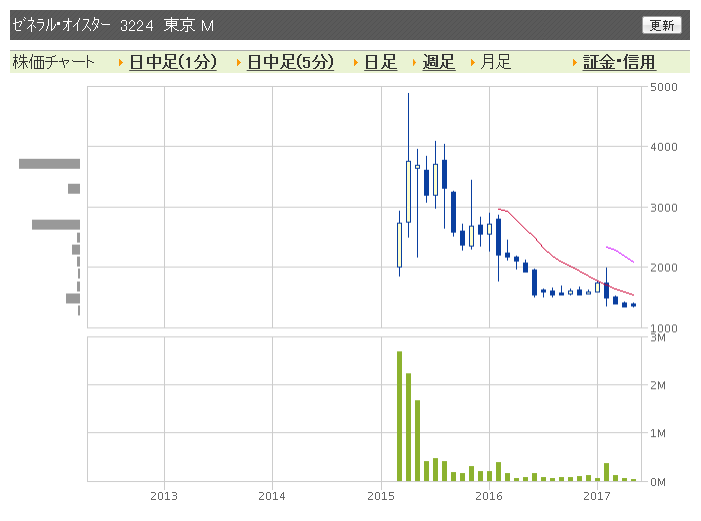701x521 pixels.
Task: Click the orange arrow before 日中足(1分)
Action: tap(121, 63)
